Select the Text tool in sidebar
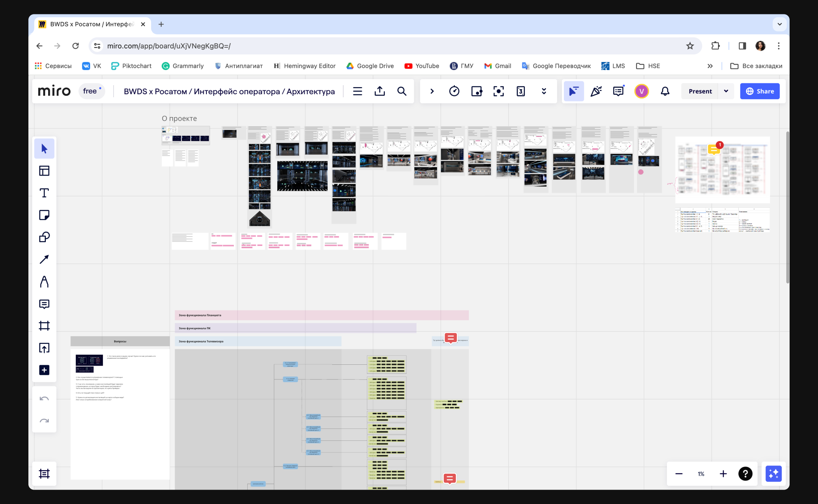 pyautogui.click(x=44, y=193)
